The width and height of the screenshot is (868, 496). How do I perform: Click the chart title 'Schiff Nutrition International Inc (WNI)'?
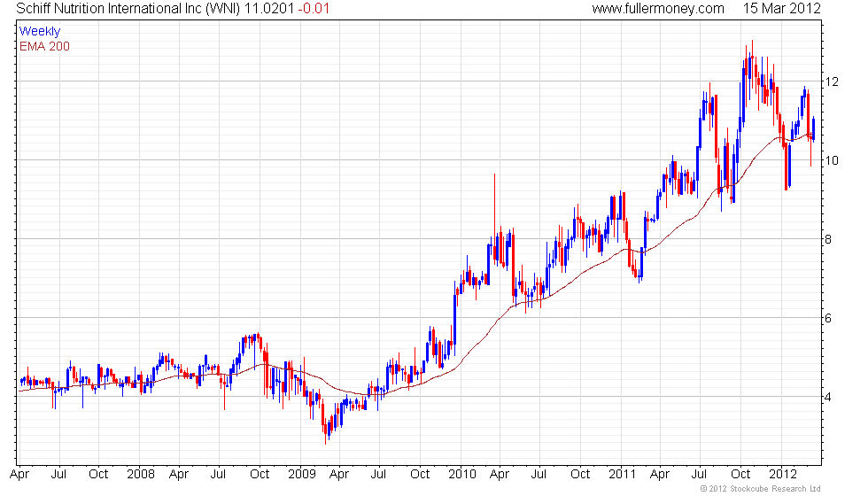(x=128, y=9)
